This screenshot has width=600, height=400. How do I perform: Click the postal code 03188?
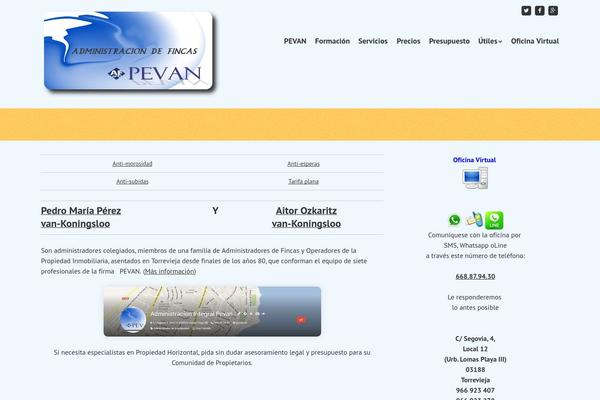tap(475, 370)
